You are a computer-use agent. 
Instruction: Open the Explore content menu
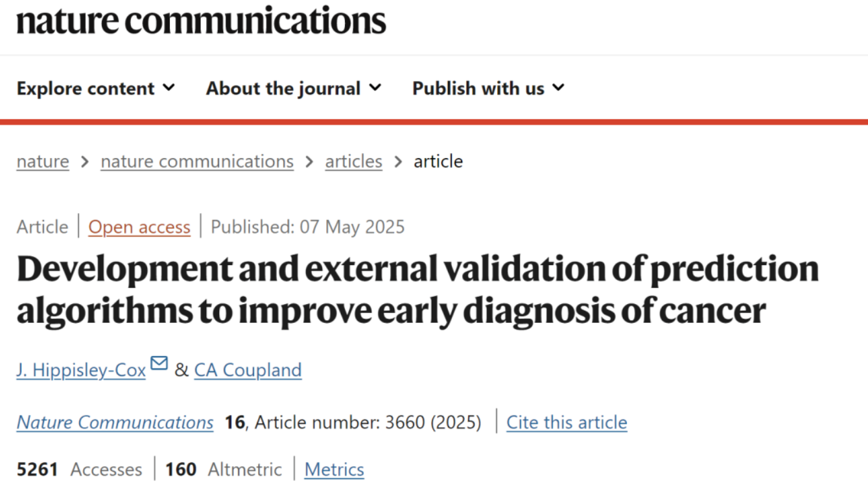[86, 88]
